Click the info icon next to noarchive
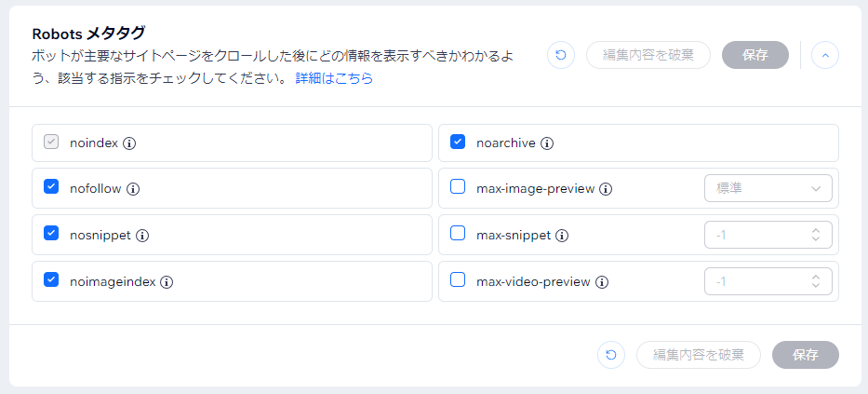Viewport: 868px width, 394px height. pyautogui.click(x=547, y=143)
